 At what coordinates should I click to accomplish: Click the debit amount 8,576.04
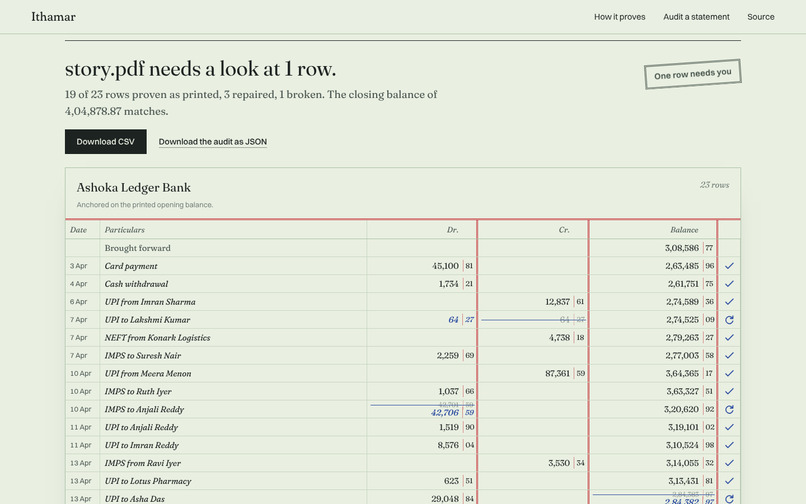[x=455, y=445]
